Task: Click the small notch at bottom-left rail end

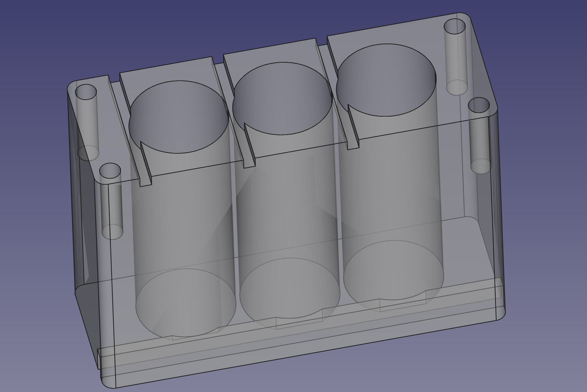Action: pyautogui.click(x=99, y=358)
